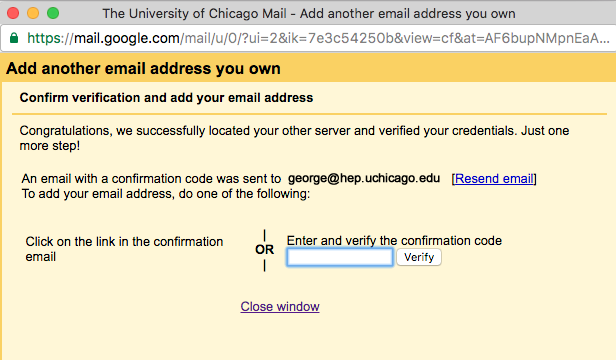616x360 pixels.
Task: Click the truncated URL query parameters text
Action: (395, 38)
